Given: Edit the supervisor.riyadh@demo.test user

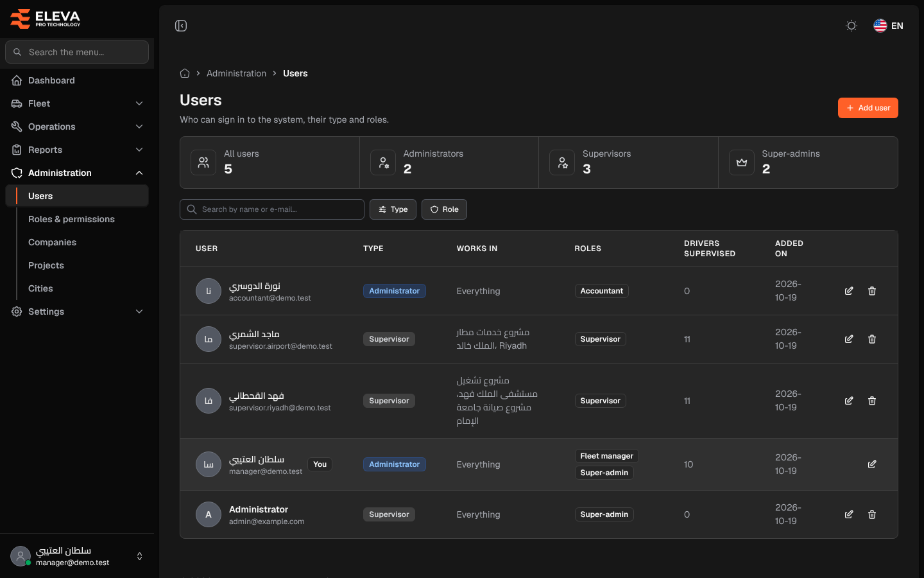Looking at the screenshot, I should 849,401.
